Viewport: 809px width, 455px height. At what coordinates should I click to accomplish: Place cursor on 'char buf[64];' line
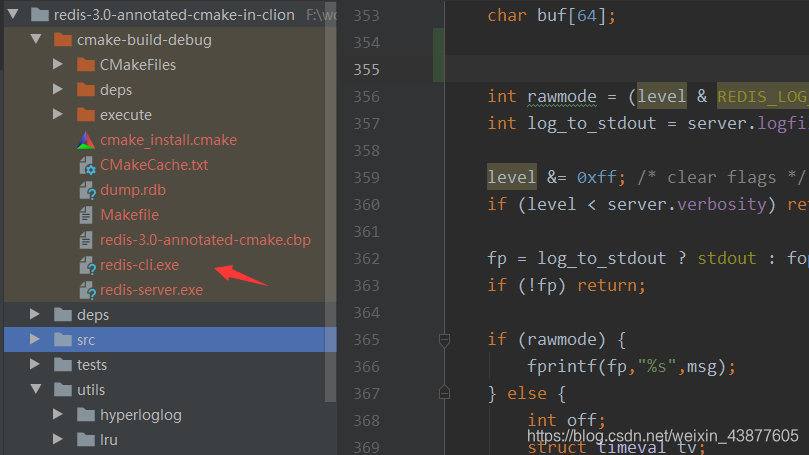(551, 15)
